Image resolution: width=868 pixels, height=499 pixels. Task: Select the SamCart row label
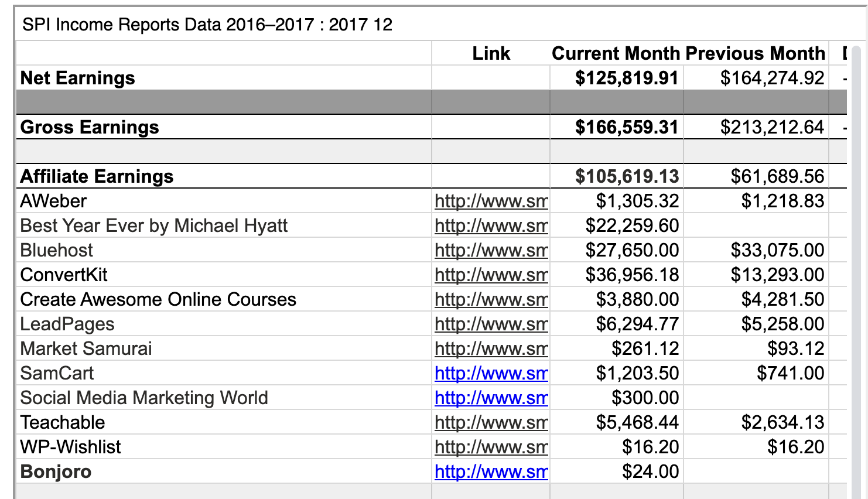57,373
